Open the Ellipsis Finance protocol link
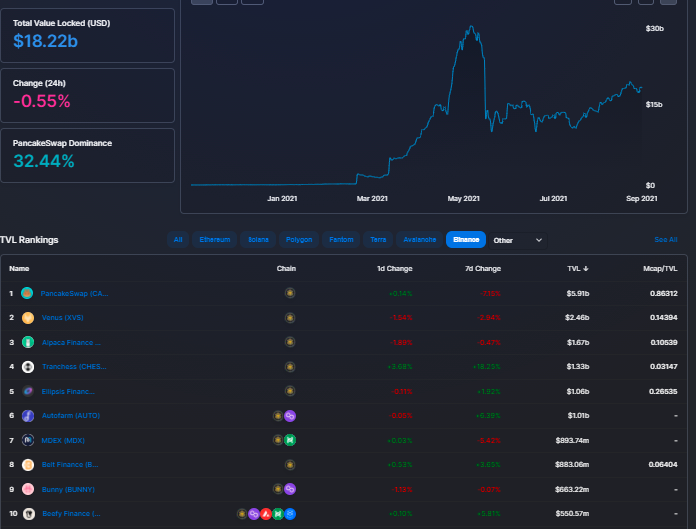This screenshot has height=529, width=696. point(68,391)
